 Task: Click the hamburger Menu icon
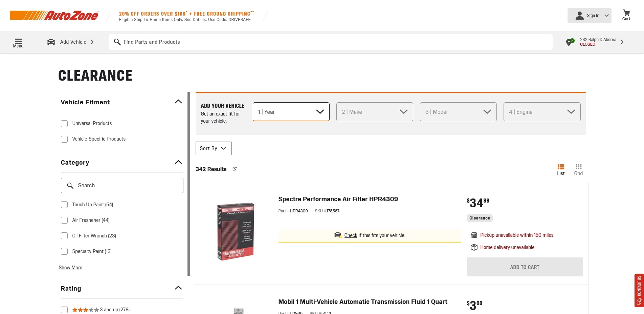click(x=18, y=42)
